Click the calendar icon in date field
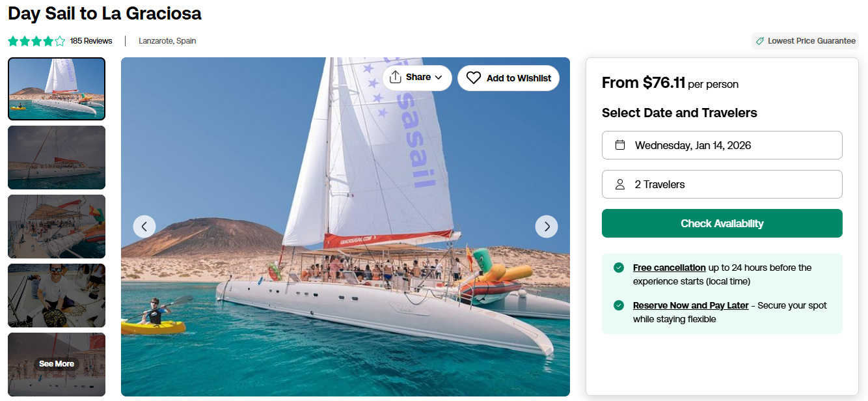 (620, 145)
